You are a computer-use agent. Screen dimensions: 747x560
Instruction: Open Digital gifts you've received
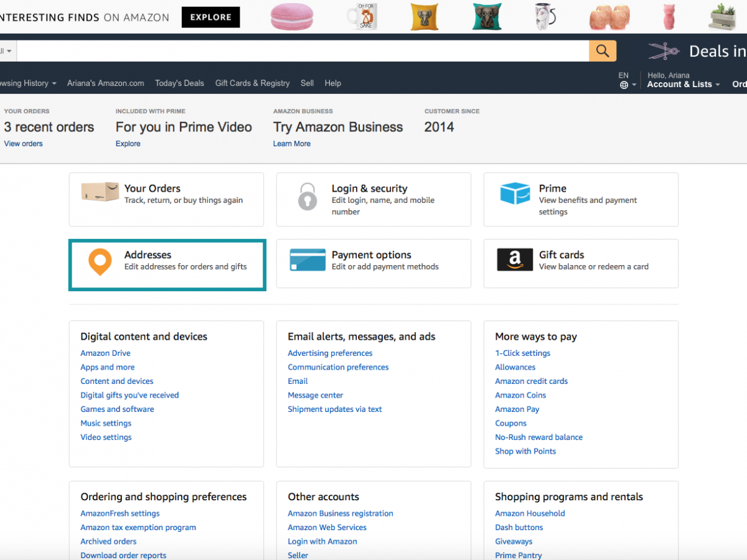(129, 395)
